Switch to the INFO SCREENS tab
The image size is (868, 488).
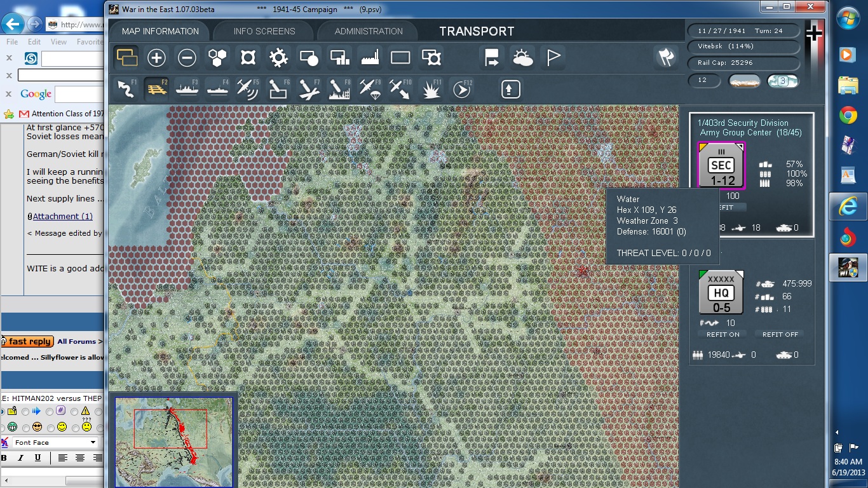coord(264,31)
